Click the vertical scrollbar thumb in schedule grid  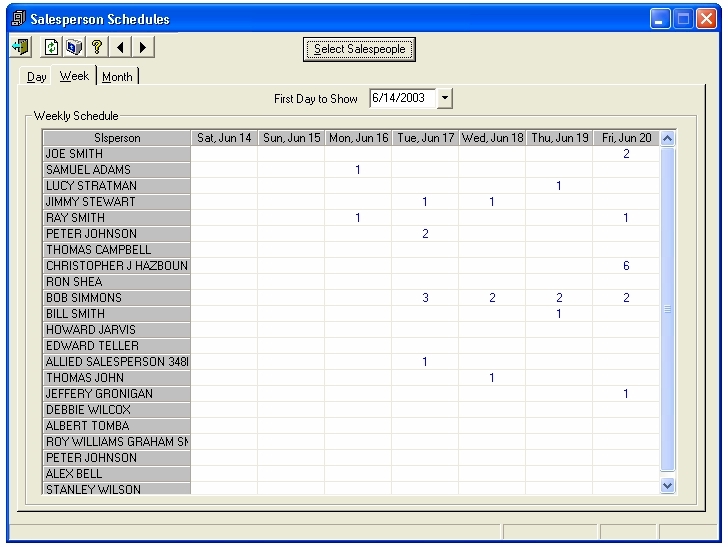tap(668, 309)
